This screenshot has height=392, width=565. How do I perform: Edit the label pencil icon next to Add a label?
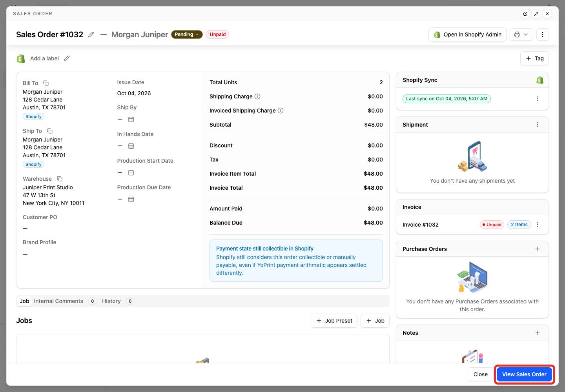[67, 58]
